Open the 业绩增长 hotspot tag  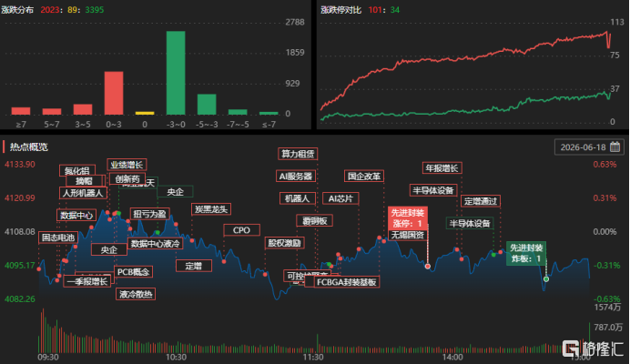127,165
